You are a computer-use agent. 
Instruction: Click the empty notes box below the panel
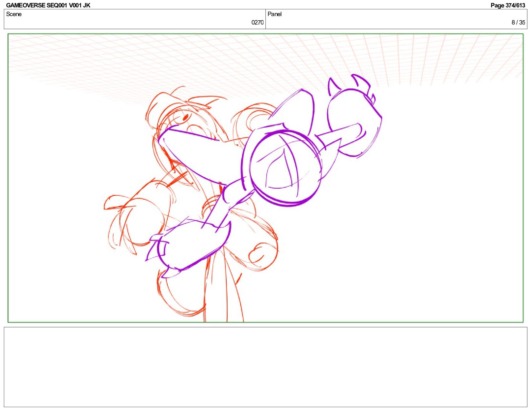(265, 367)
